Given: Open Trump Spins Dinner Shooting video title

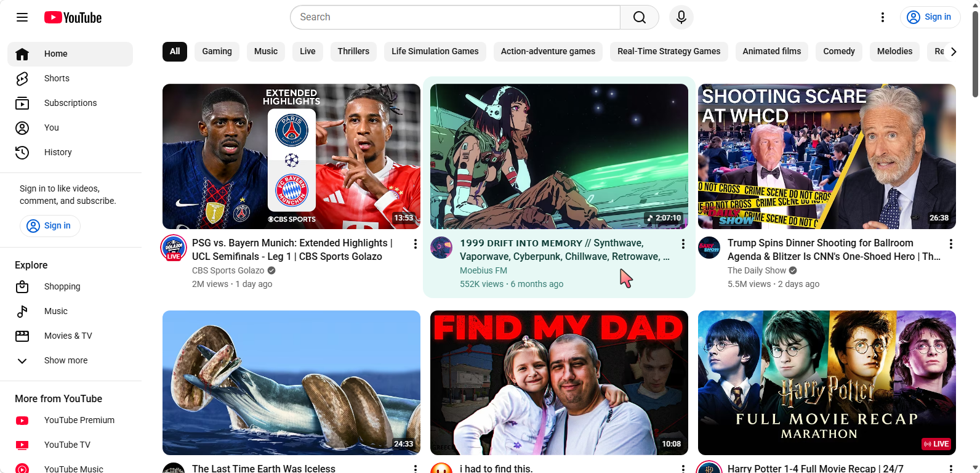Looking at the screenshot, I should coord(834,249).
